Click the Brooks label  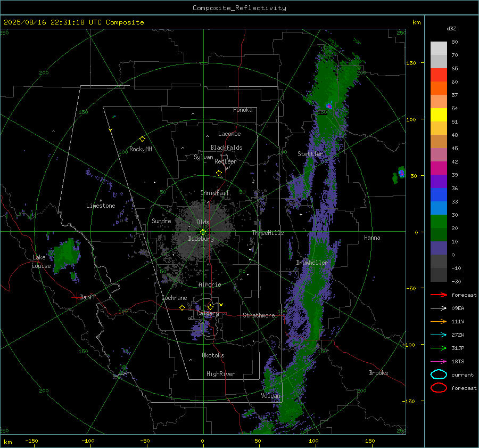(x=378, y=373)
